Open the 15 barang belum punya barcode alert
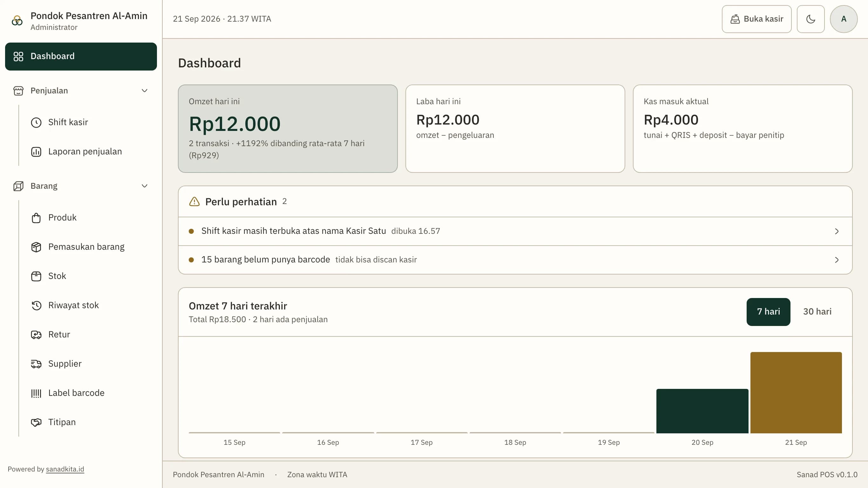Screen dimensions: 868x488 coord(515,260)
